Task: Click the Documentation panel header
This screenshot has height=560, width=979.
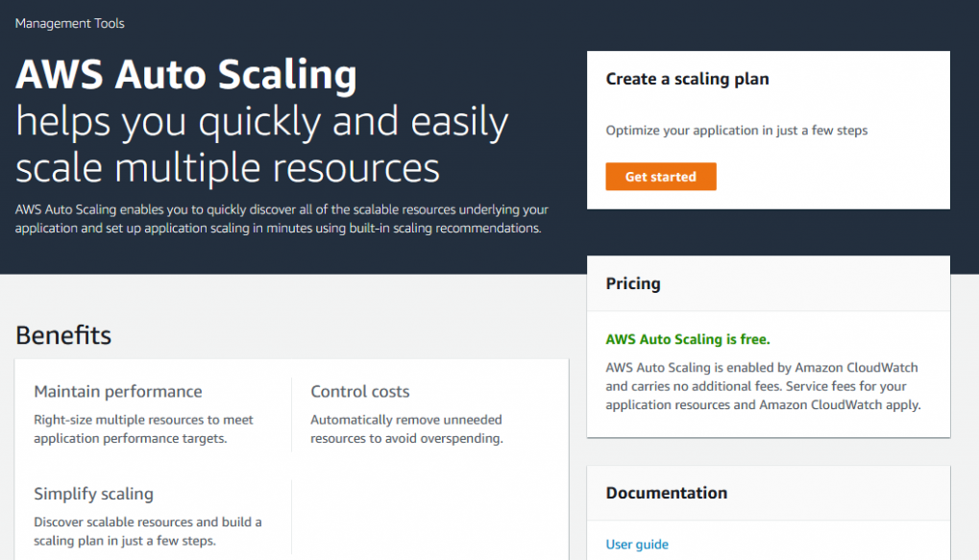Action: pyautogui.click(x=768, y=493)
